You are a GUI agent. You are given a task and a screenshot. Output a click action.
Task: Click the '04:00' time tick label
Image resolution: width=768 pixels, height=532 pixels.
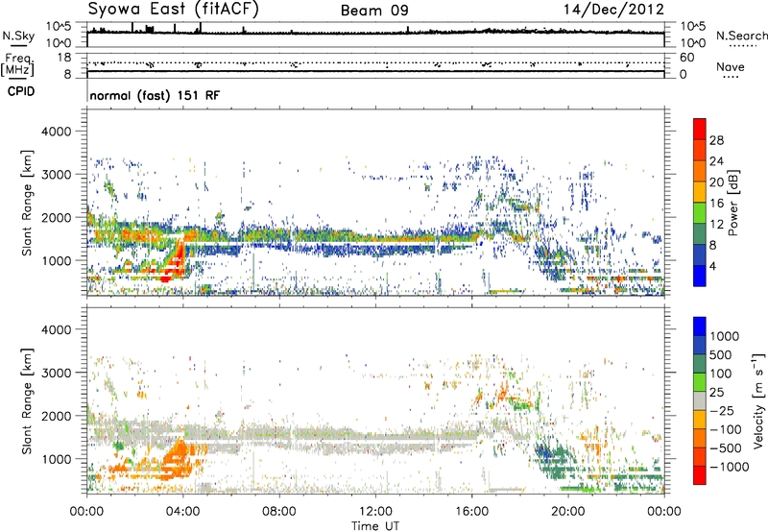pos(182,512)
